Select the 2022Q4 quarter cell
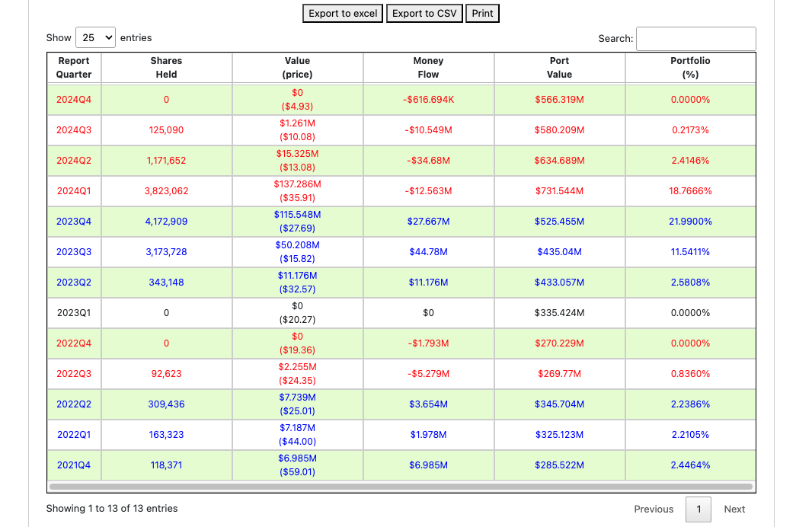812x527 pixels. click(x=74, y=343)
